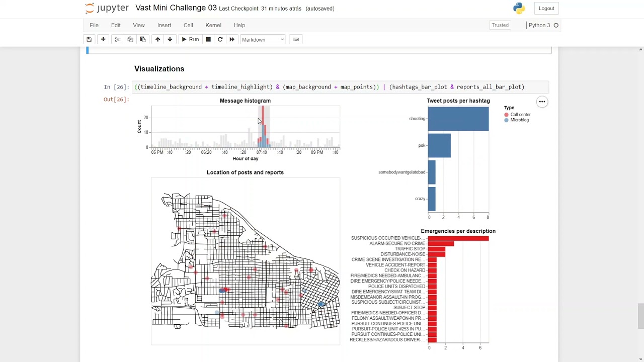Click the TRAFFIC STOP bar
The height and width of the screenshot is (362, 644).
point(437,249)
